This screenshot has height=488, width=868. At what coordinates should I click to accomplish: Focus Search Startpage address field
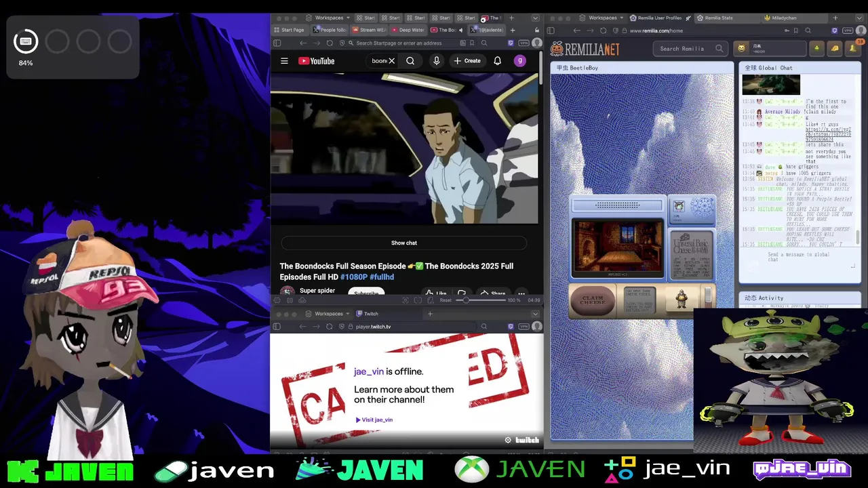[x=407, y=43]
